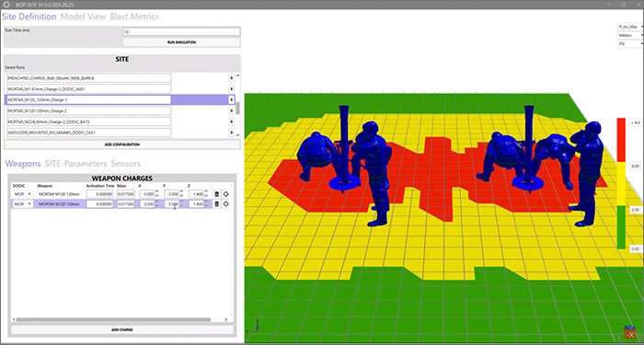The width and height of the screenshot is (644, 345).
Task: Delete the MORTAR_M1 81mm Charge-2 saved run
Action: pos(231,88)
